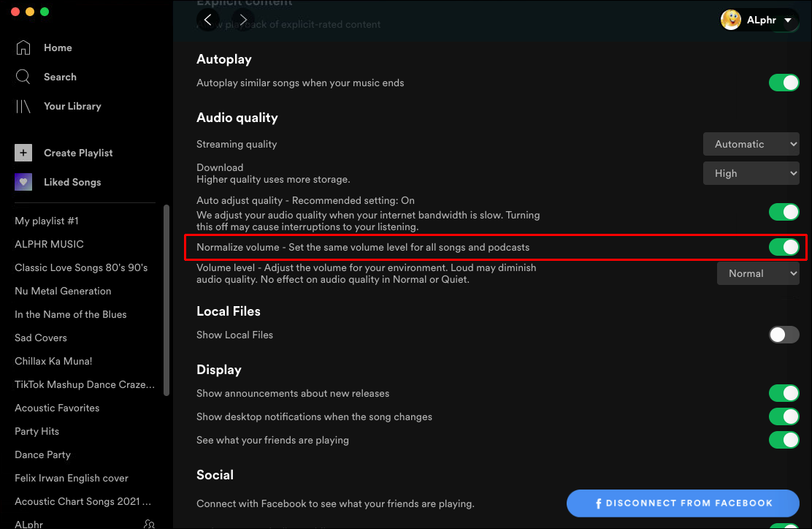Open Liked Songs heart icon
This screenshot has width=812, height=529.
23,182
